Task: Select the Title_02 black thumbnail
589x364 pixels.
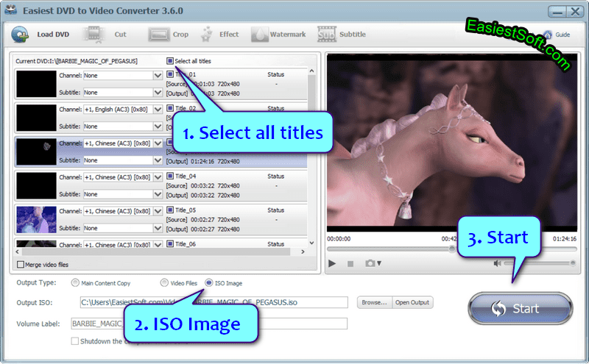Action: [x=36, y=118]
